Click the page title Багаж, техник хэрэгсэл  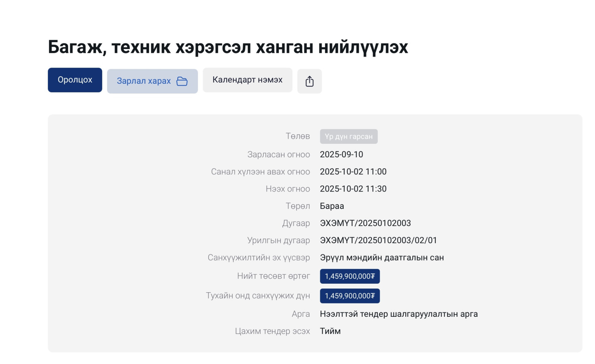(228, 47)
